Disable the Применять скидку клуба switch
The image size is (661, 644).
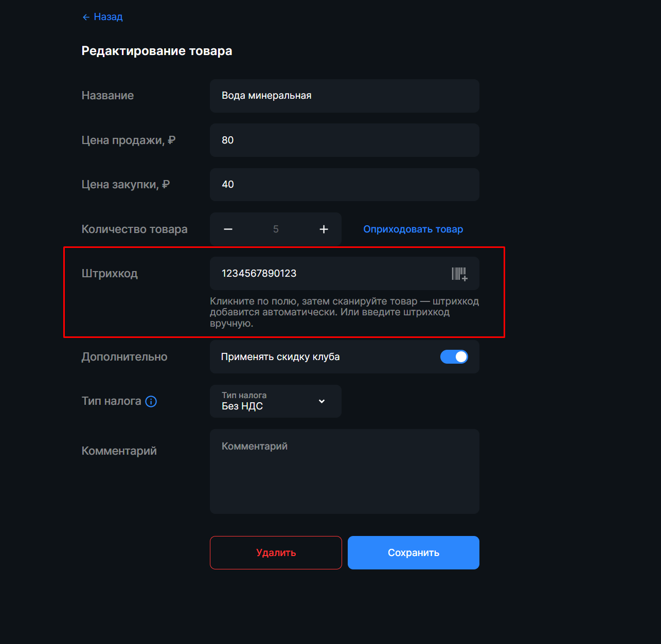pyautogui.click(x=454, y=356)
